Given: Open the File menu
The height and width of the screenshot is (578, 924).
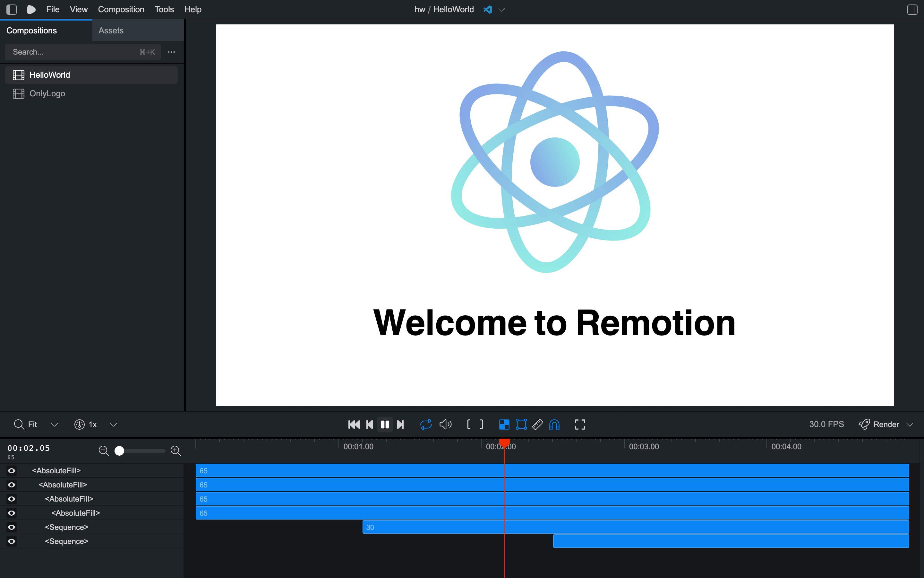Looking at the screenshot, I should click(53, 10).
